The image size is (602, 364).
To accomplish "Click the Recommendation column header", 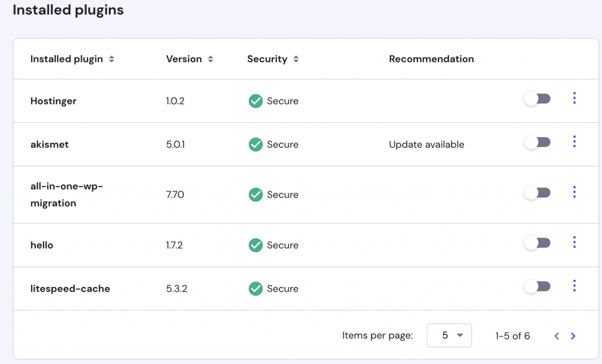I will click(x=431, y=59).
